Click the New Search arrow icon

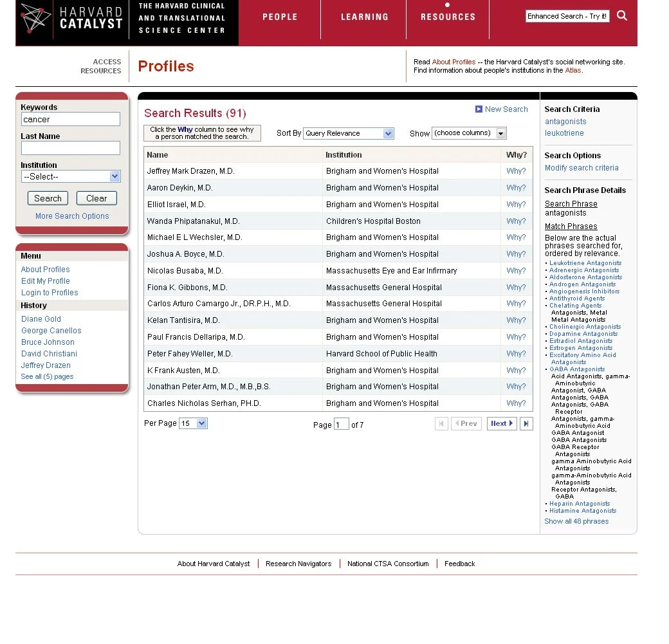pos(479,109)
